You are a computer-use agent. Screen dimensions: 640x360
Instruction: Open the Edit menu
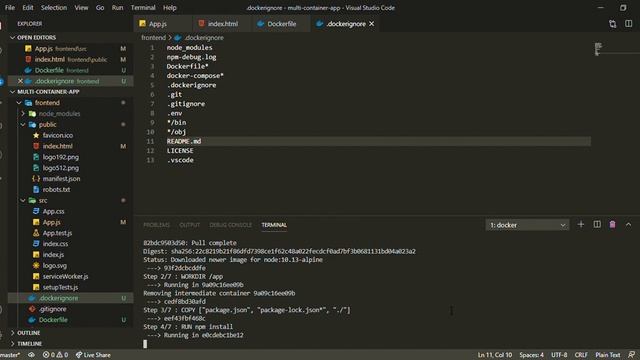point(28,8)
